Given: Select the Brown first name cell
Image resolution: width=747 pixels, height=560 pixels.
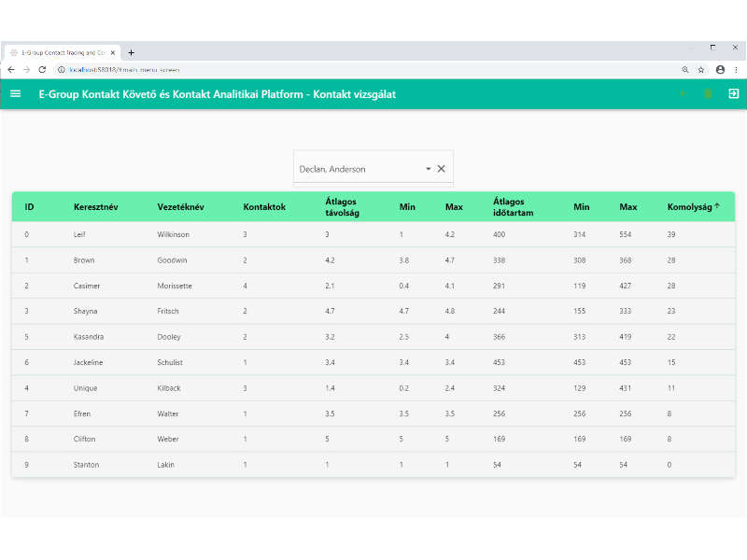Looking at the screenshot, I should coord(84,260).
